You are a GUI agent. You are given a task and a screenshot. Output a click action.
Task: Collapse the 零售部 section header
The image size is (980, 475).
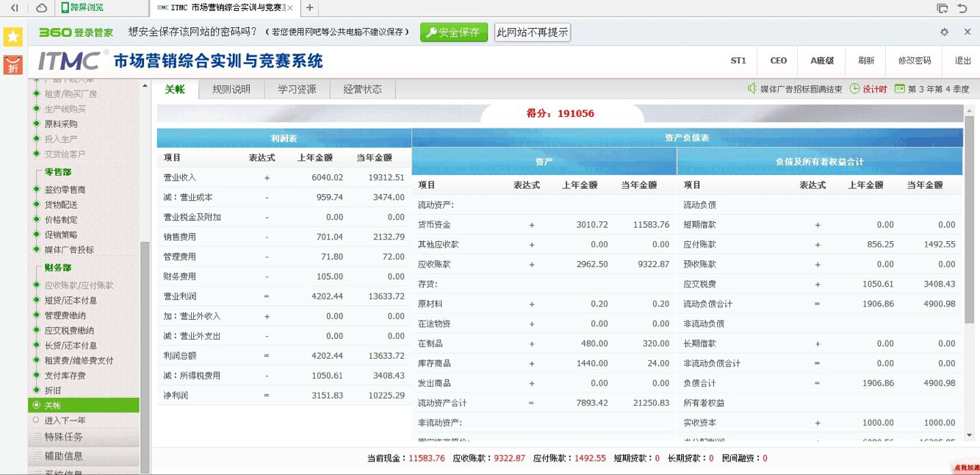[x=58, y=172]
